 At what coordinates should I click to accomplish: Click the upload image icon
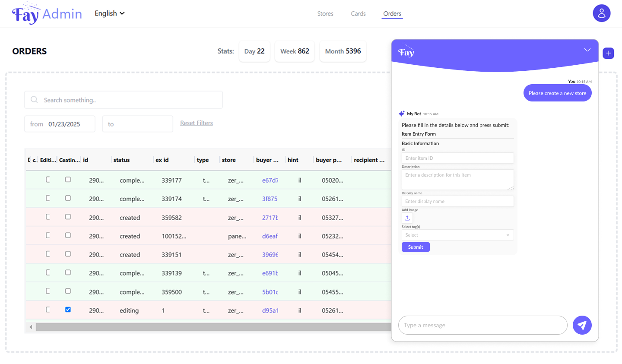pos(407,218)
